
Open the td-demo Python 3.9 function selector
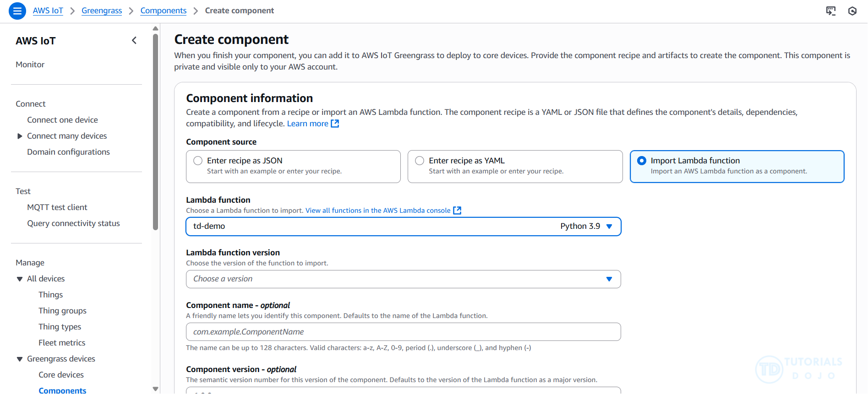click(403, 226)
